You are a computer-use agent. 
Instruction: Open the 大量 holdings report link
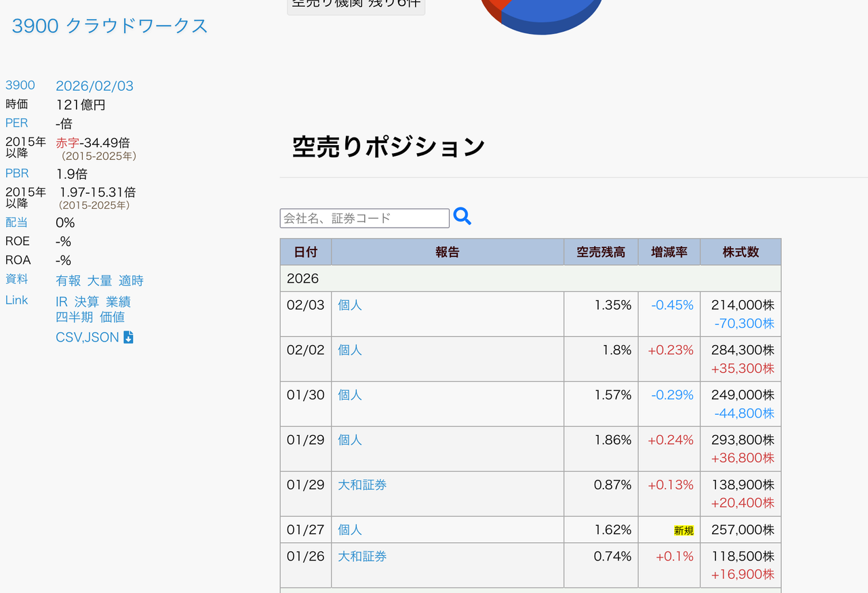pos(99,280)
